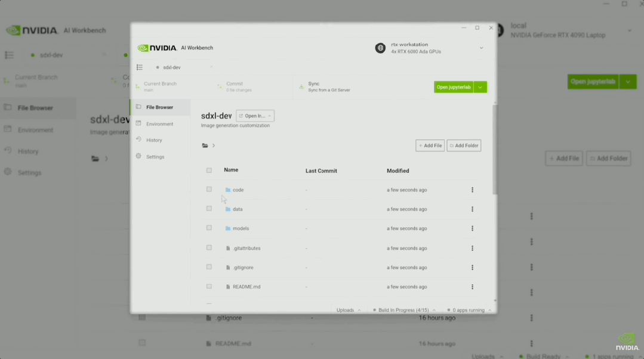Tick the .gitignore checkbox in the background window
Image resolution: width=644 pixels, height=359 pixels.
point(142,318)
